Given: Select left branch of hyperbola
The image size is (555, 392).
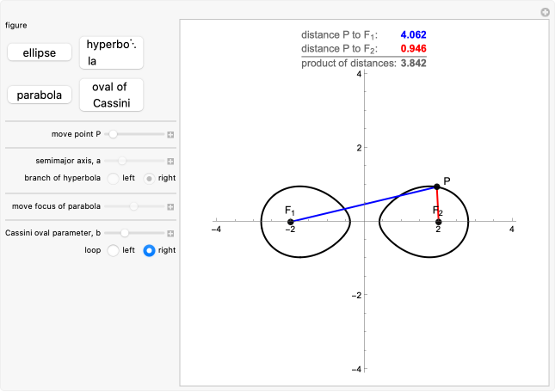Looking at the screenshot, I should tap(113, 178).
